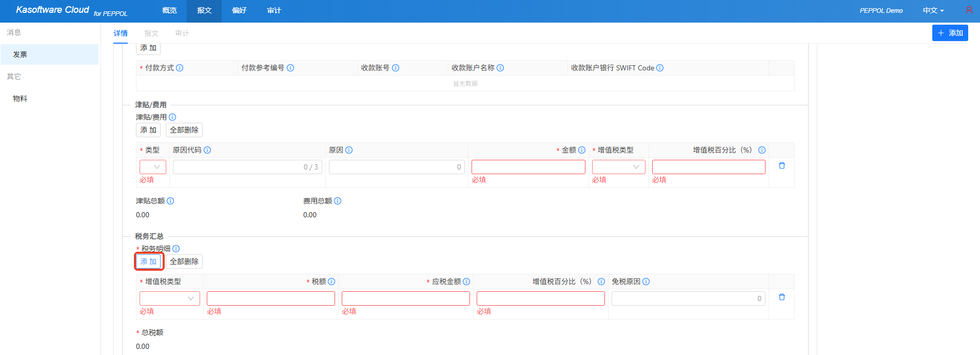980x355 pixels.
Task: Click 全部删除 under 税务明细
Action: click(x=184, y=261)
